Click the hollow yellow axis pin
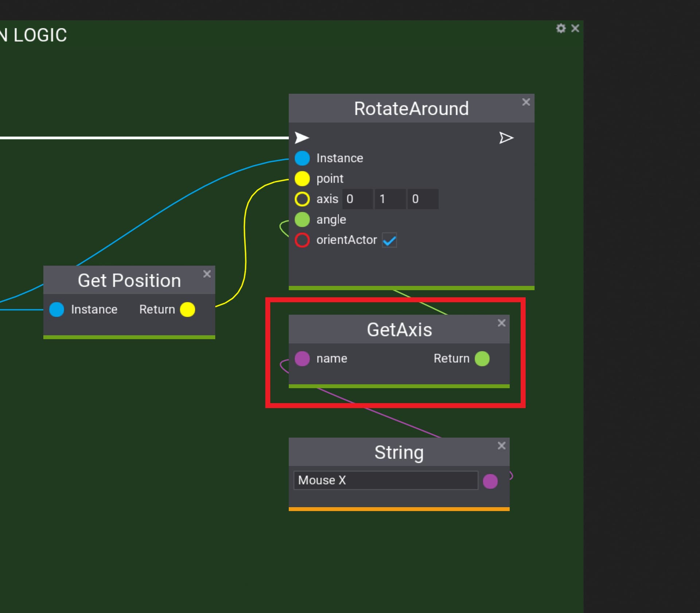 (302, 199)
